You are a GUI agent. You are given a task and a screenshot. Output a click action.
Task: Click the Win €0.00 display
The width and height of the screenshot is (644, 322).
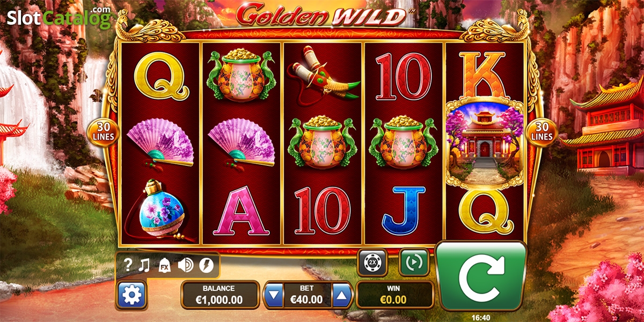pyautogui.click(x=394, y=295)
